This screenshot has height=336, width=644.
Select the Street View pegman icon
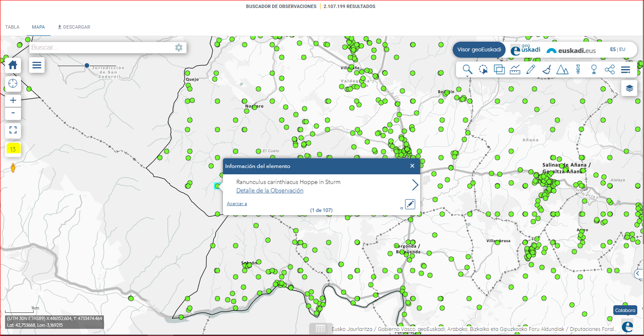click(x=13, y=168)
